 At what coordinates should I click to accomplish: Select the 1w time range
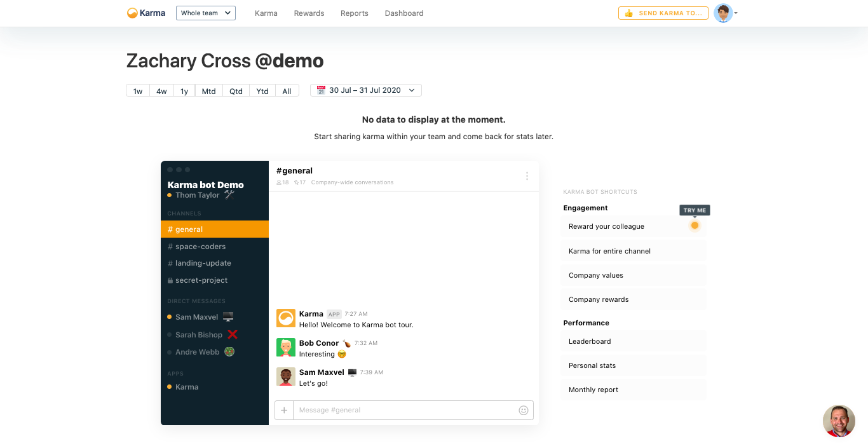tap(138, 91)
